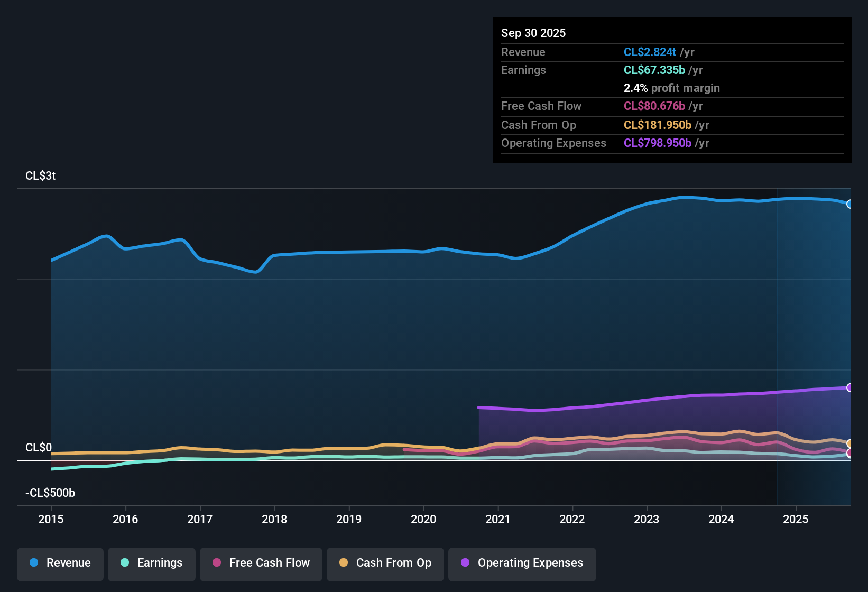Click the teal Earnings legend dot
Screen dimensions: 868x592
(x=125, y=563)
